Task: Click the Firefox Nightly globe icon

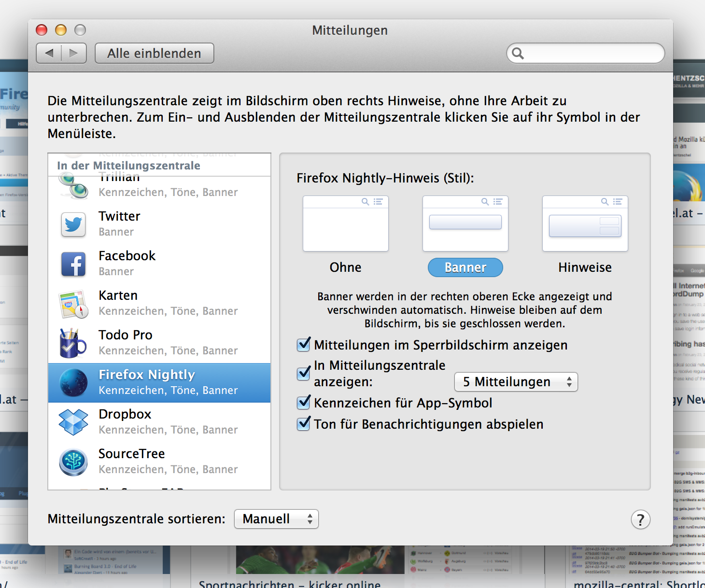Action: point(73,383)
